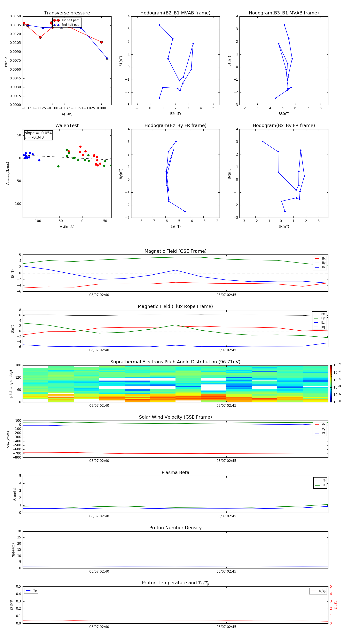Click the "Vsw(km/s)" y-axis label
Viewport: 351px width, 644px height.
(x=8, y=439)
